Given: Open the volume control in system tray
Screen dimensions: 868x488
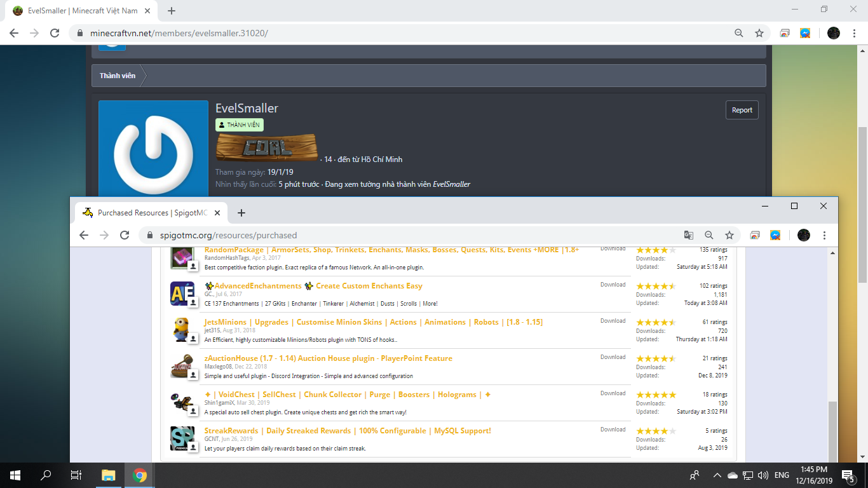Looking at the screenshot, I should pyautogui.click(x=763, y=475).
